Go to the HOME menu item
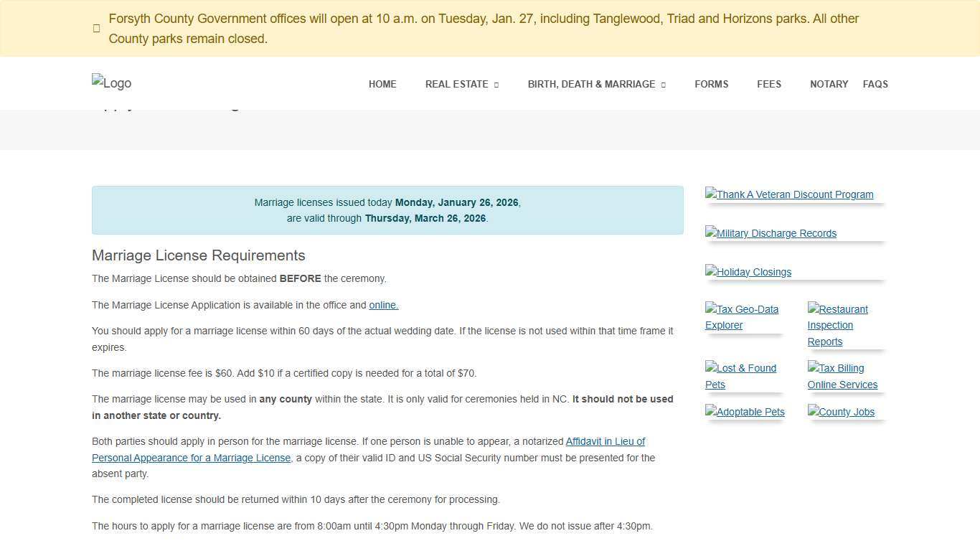This screenshot has width=980, height=551. (382, 84)
